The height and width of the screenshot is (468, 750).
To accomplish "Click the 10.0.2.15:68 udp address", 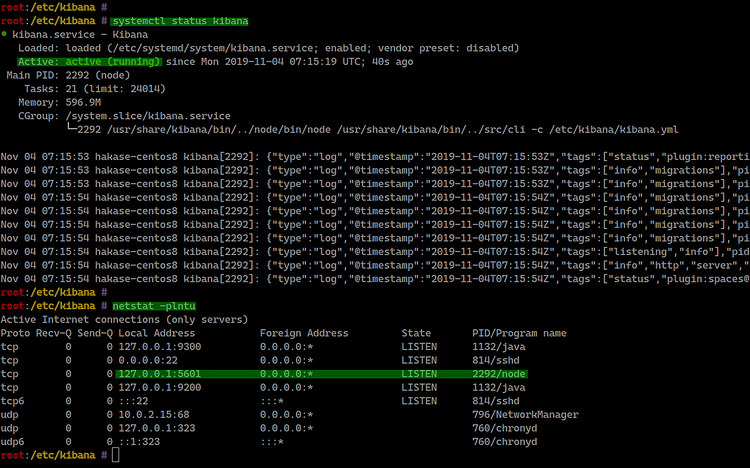I will point(156,414).
